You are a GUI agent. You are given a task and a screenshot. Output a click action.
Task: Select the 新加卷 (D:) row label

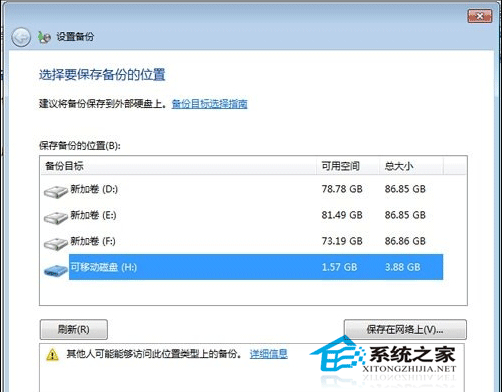click(x=94, y=189)
